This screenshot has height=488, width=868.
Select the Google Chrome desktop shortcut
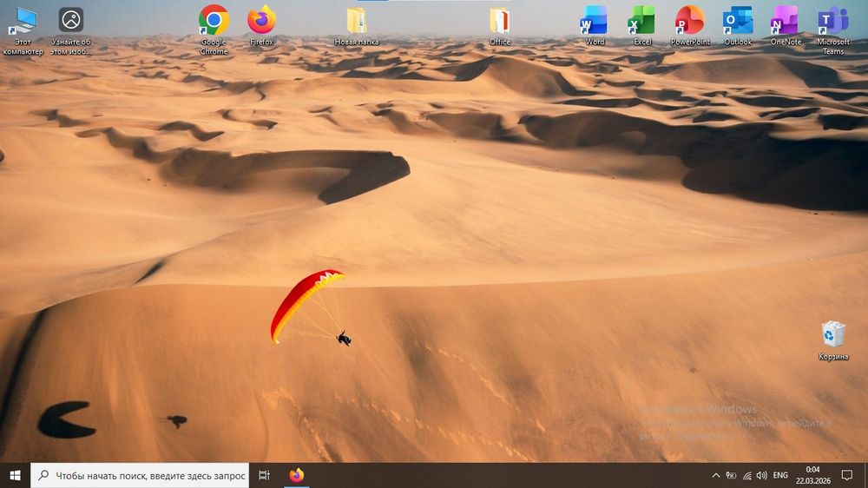(x=214, y=30)
